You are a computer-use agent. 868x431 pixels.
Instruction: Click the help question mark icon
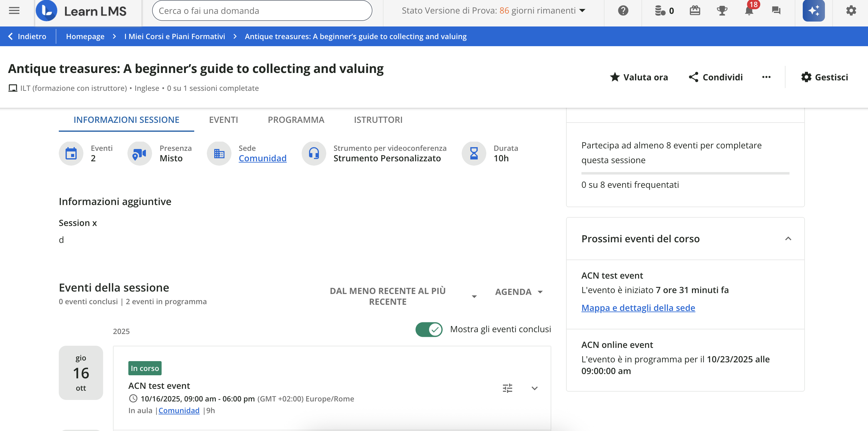(623, 11)
